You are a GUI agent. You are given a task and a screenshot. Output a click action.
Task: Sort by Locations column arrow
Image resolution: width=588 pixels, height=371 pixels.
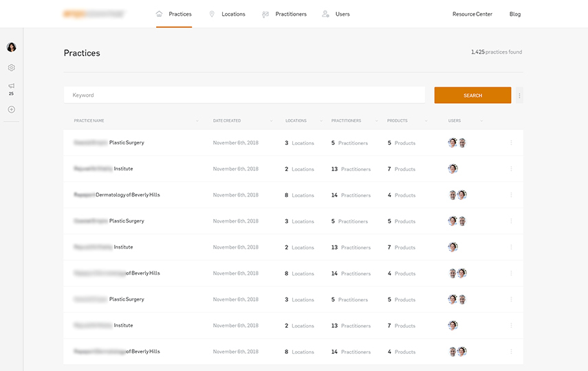pos(321,121)
